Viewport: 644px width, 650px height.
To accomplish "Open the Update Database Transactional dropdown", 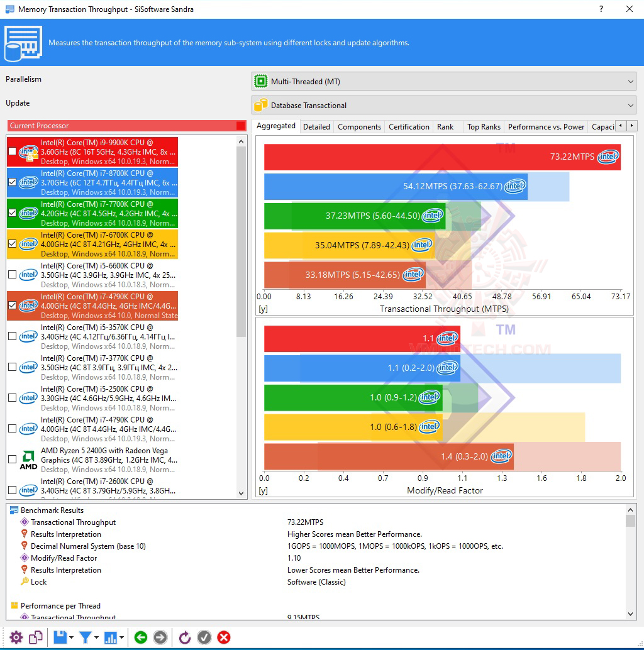I will pyautogui.click(x=444, y=105).
